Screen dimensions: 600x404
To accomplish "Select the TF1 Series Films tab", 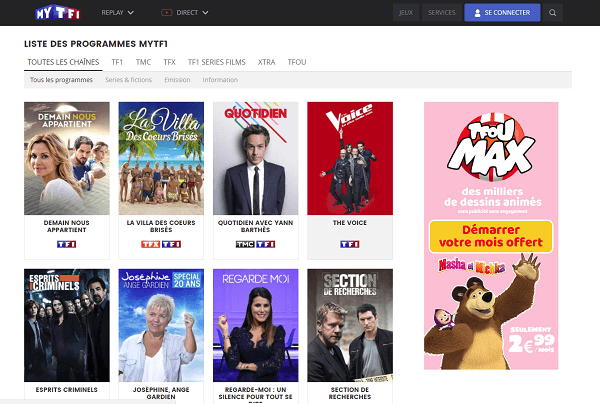I will [217, 62].
